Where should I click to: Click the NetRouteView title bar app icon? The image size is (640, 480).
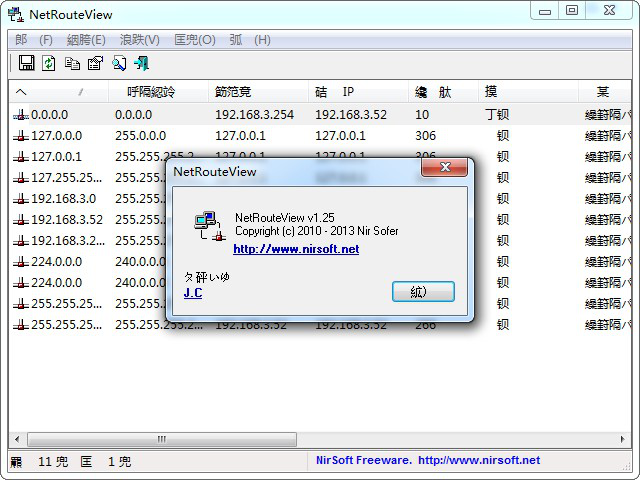coord(16,14)
